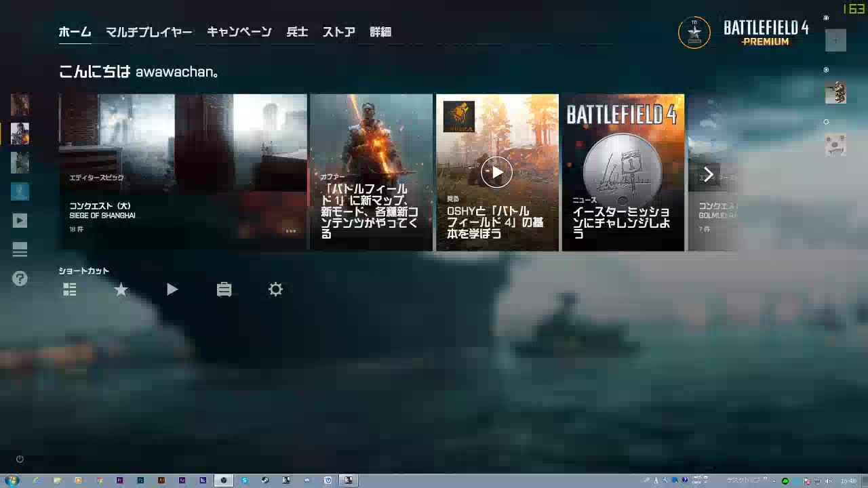
Task: Open Adobe Premiere from the taskbar
Action: tap(119, 481)
